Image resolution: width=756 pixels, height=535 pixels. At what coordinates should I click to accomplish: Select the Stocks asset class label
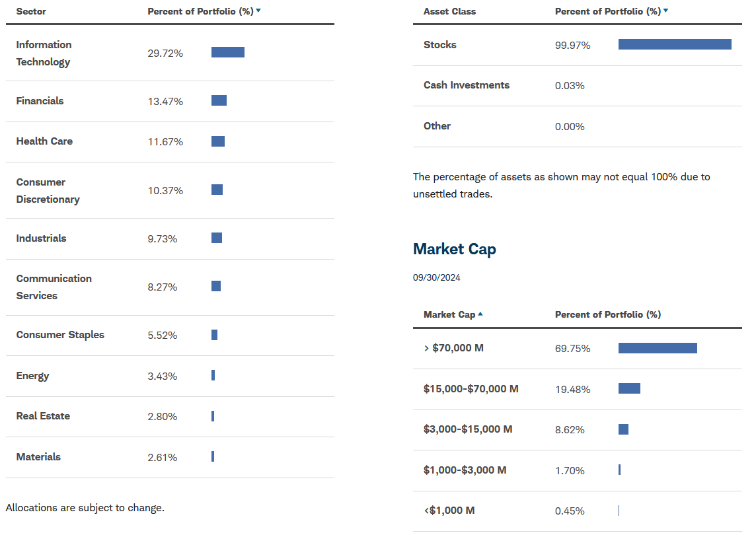tap(439, 45)
